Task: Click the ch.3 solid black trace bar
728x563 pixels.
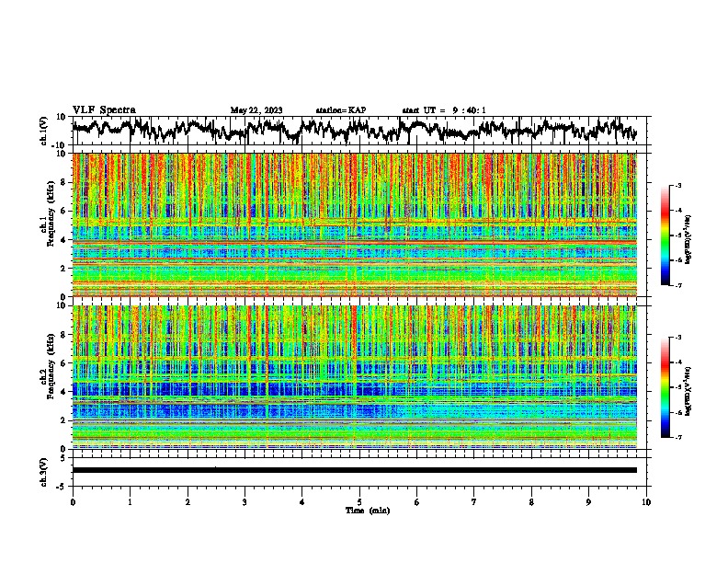Action: click(x=354, y=470)
